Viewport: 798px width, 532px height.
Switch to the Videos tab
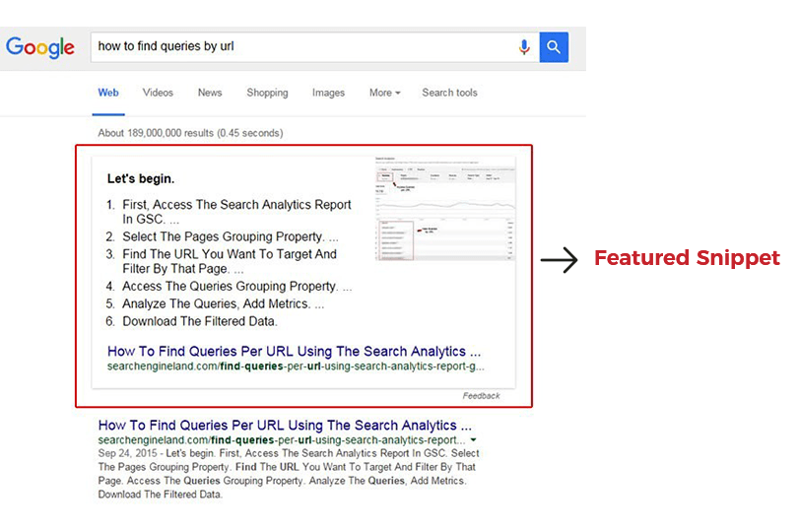[158, 93]
